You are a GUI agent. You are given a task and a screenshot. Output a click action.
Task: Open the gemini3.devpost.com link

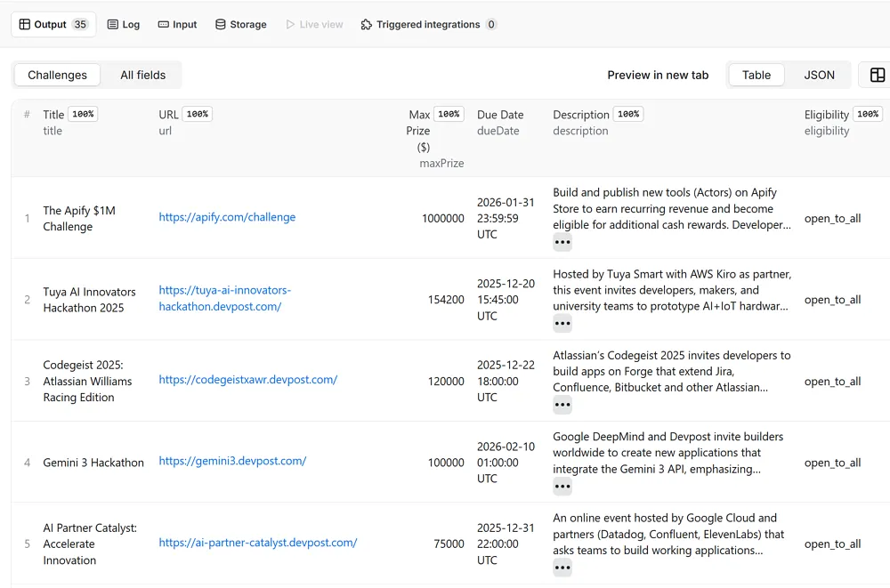[232, 462]
